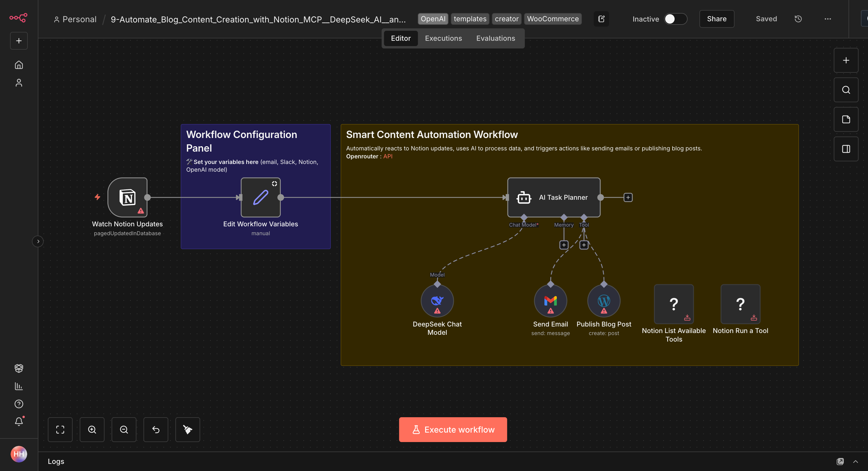Viewport: 868px width, 471px height.
Task: Open notifications via the bell icon
Action: coord(19,421)
